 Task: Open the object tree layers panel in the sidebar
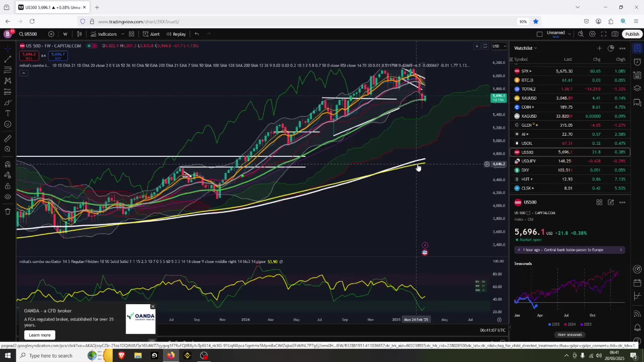point(637,89)
